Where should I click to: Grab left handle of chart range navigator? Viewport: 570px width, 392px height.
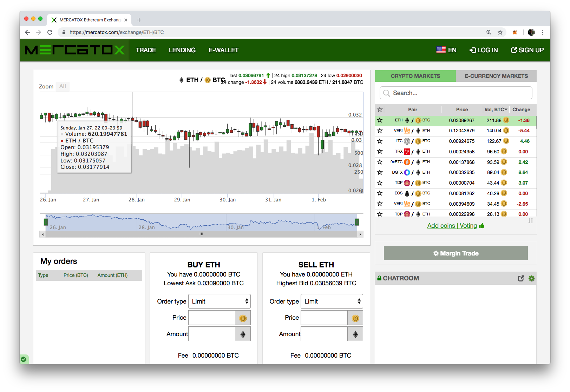coord(46,222)
